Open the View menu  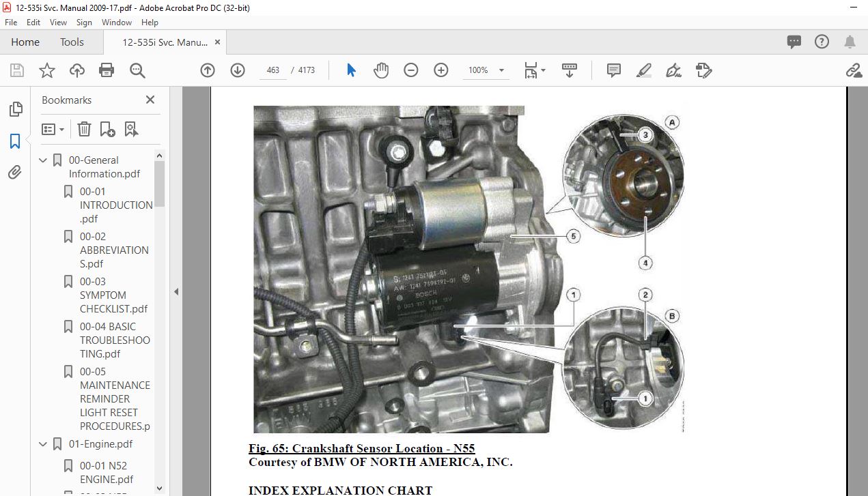[x=58, y=23]
